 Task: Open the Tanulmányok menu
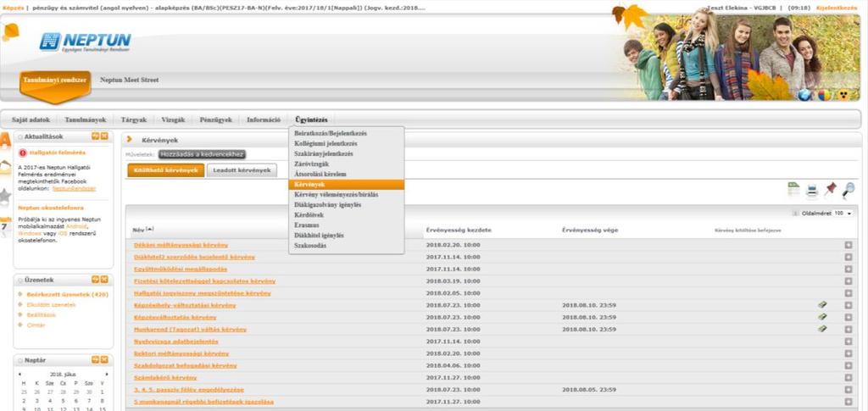(86, 119)
